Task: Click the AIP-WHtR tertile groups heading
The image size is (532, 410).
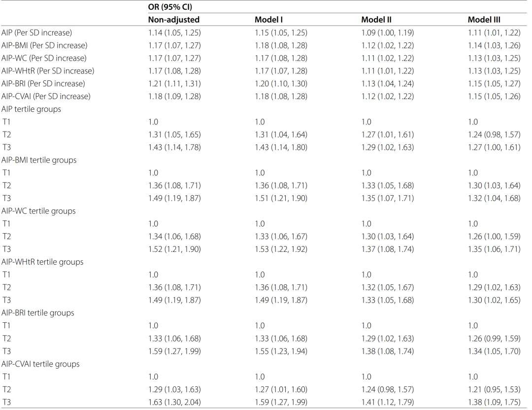Action: [42, 262]
